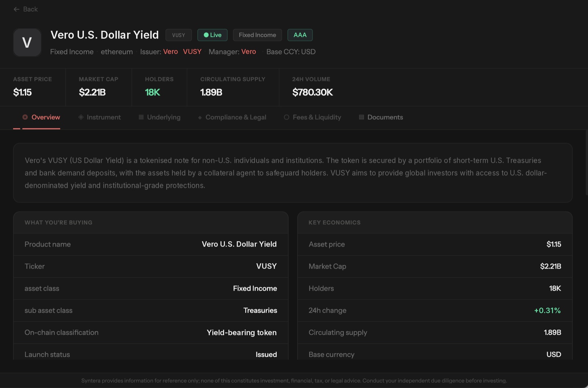This screenshot has width=588, height=388.
Task: Click the Documents tab icon
Action: click(362, 117)
